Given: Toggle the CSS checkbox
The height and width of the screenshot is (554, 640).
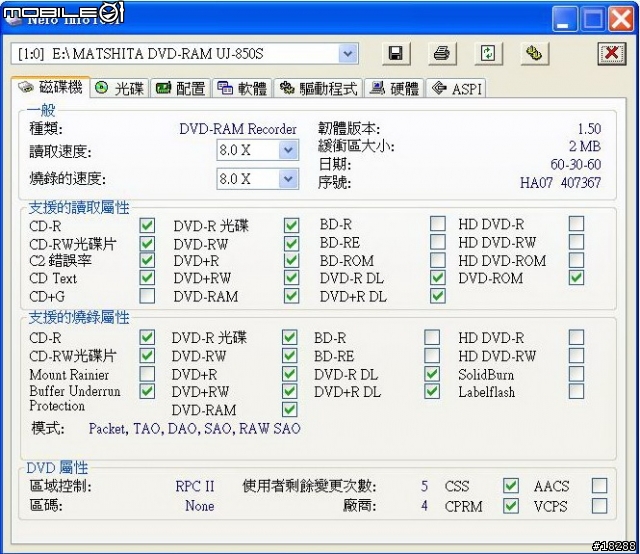Looking at the screenshot, I should (x=511, y=485).
